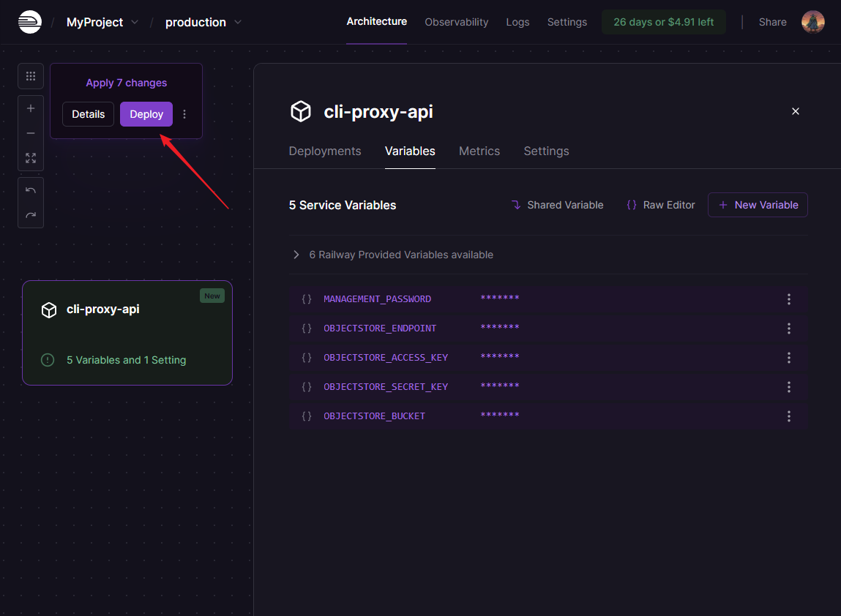
Task: Close the cli-proxy-api service panel
Action: pyautogui.click(x=796, y=111)
